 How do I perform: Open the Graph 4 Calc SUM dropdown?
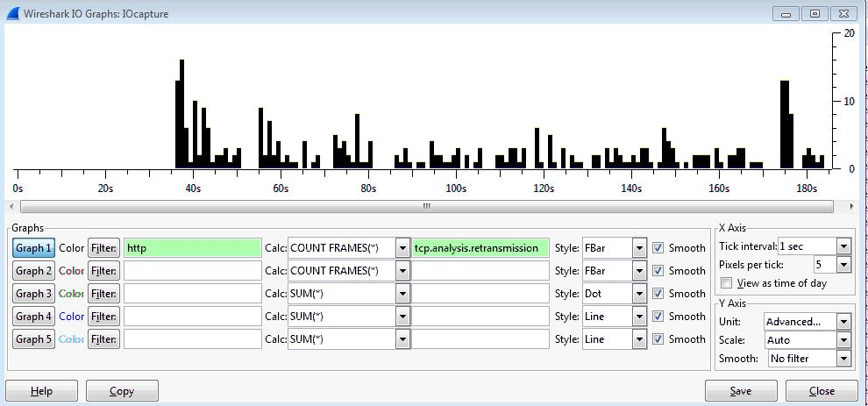(402, 317)
